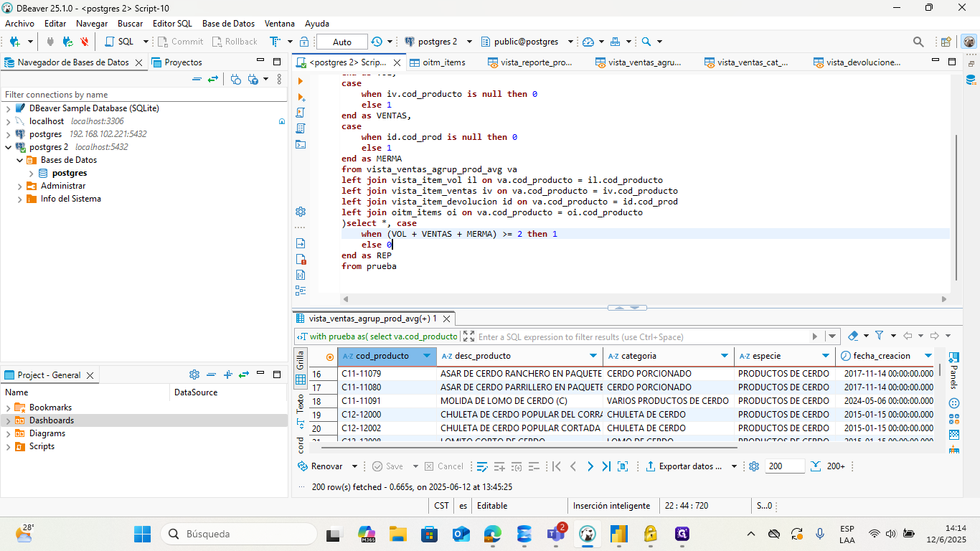Image resolution: width=980 pixels, height=551 pixels.
Task: Open the SQL editor settings gear icon
Action: pos(301,212)
